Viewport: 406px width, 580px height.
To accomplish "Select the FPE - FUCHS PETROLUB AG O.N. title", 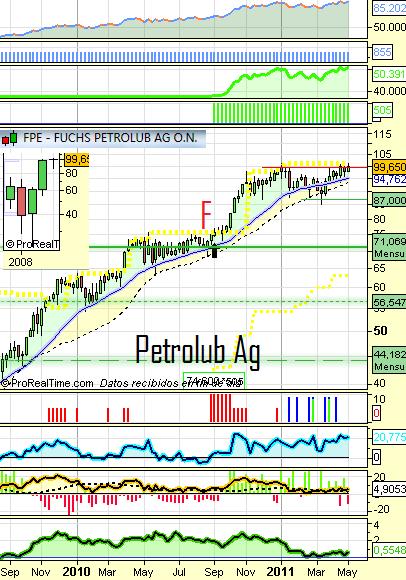I will point(110,138).
